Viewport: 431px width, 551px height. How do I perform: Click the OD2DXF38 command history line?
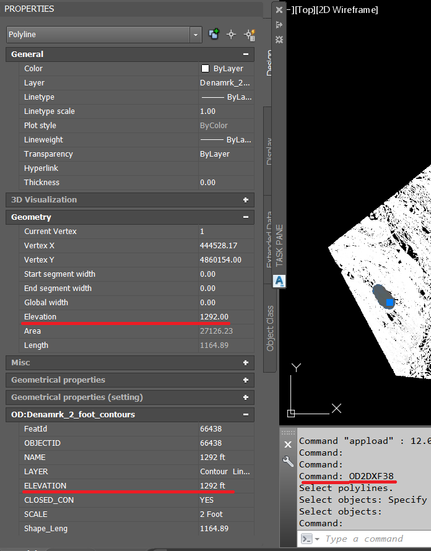(x=346, y=476)
